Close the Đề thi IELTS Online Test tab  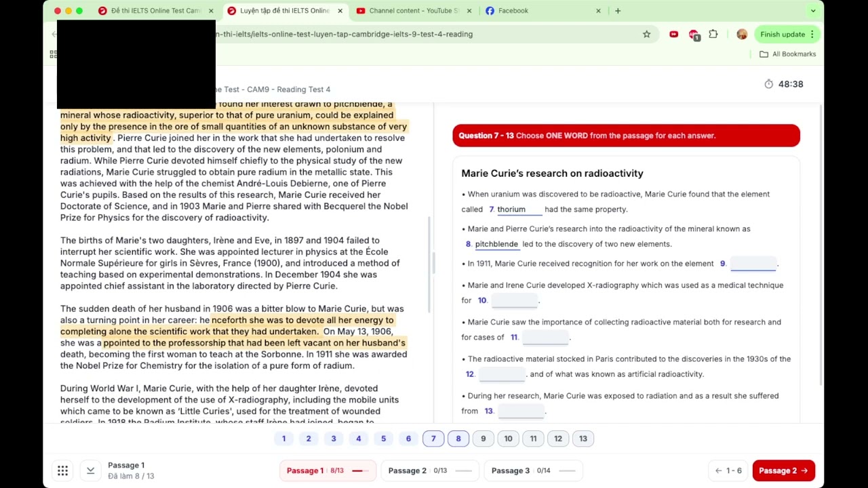pos(211,11)
